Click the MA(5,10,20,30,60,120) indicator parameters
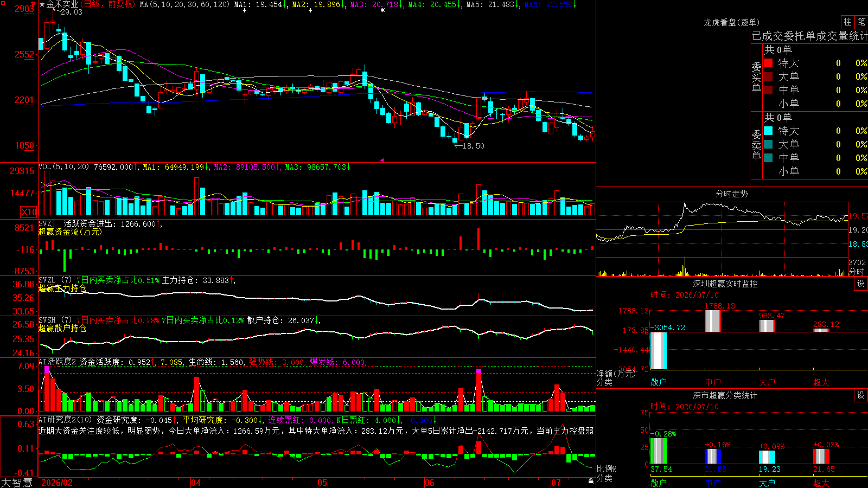 pos(184,4)
